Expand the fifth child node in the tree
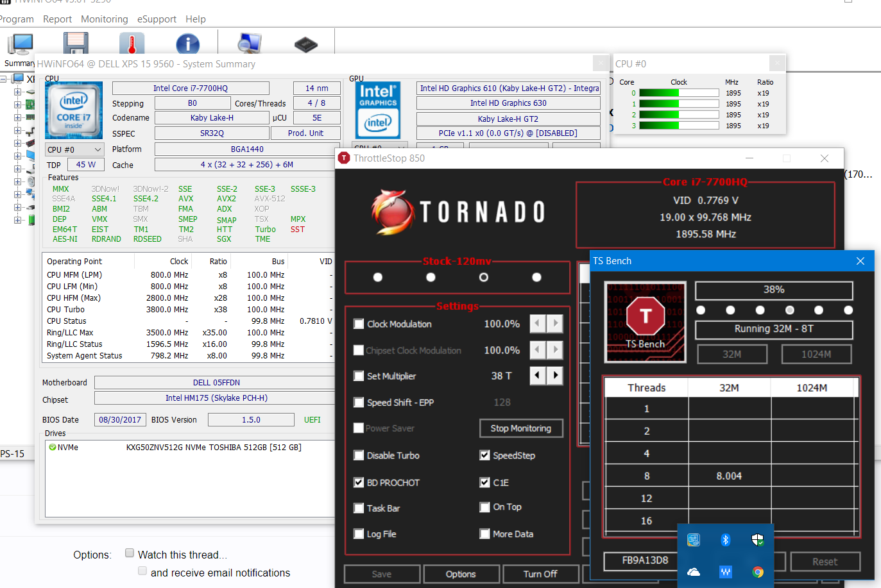 [17, 143]
